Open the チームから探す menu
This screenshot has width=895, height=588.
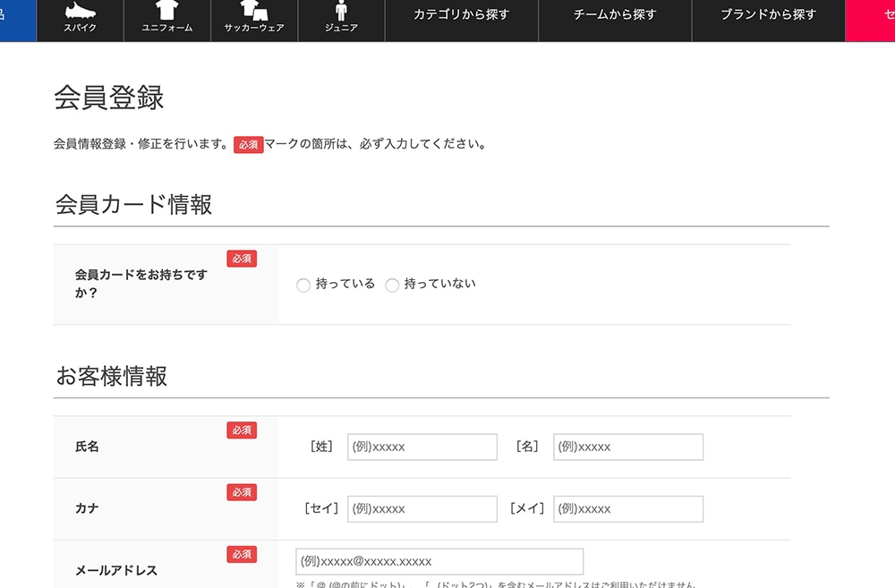point(614,14)
